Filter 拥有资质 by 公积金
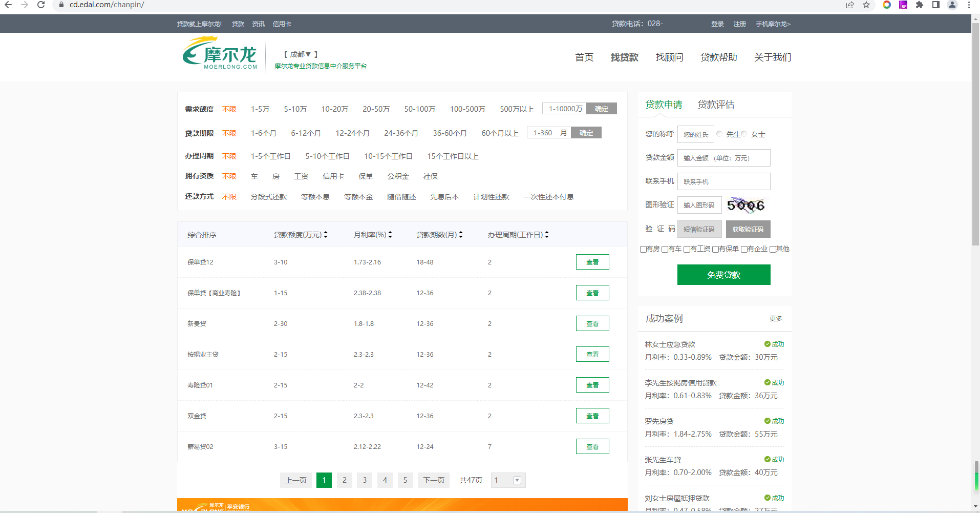 [398, 176]
